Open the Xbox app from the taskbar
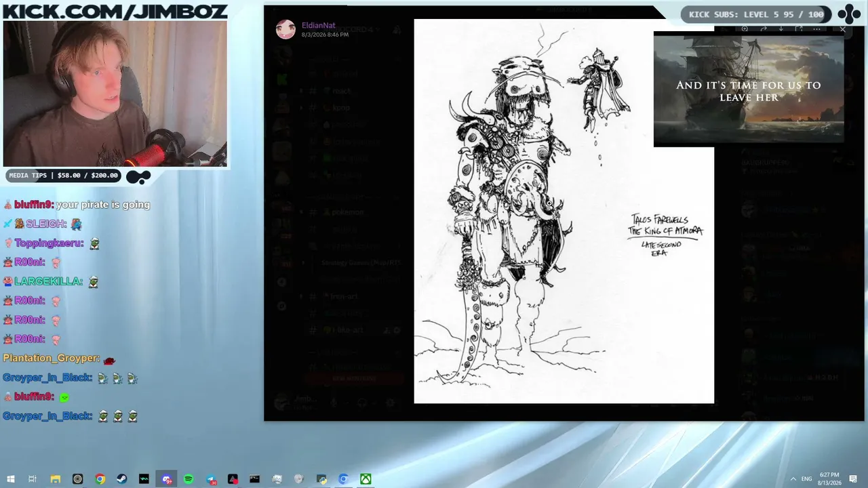Viewport: 868px width, 488px height. pyautogui.click(x=366, y=479)
